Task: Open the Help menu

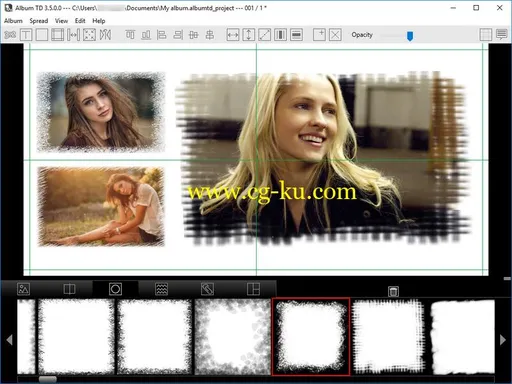Action: (99, 21)
